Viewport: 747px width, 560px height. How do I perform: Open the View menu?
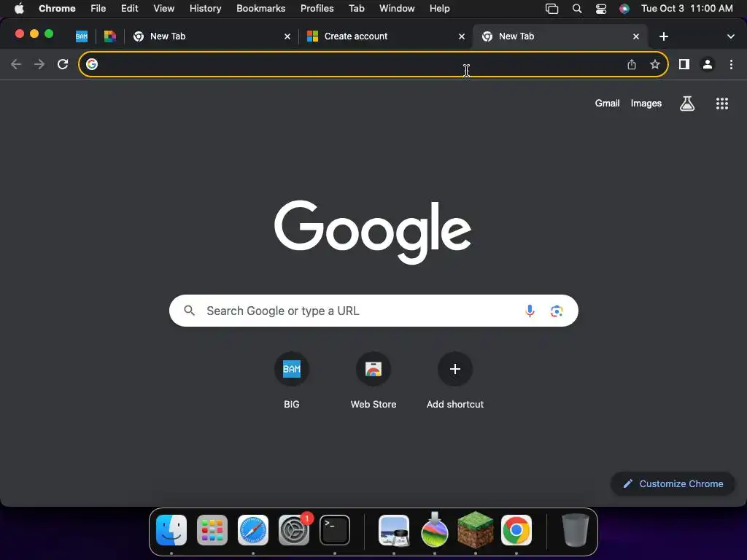(164, 9)
